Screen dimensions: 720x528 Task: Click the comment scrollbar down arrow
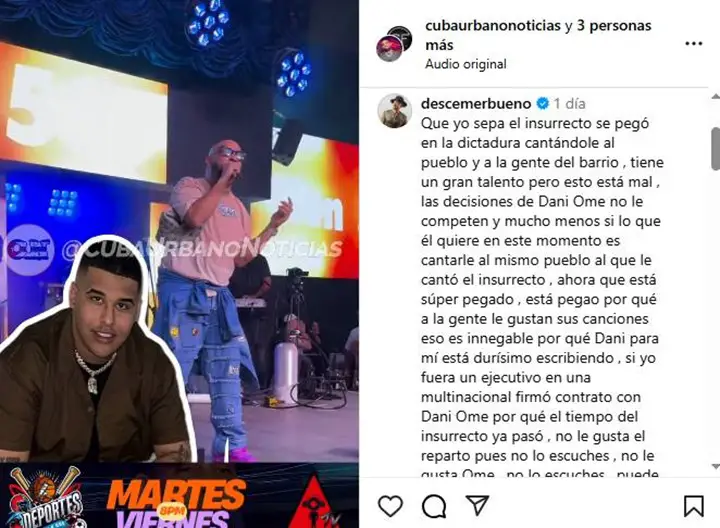(x=715, y=466)
